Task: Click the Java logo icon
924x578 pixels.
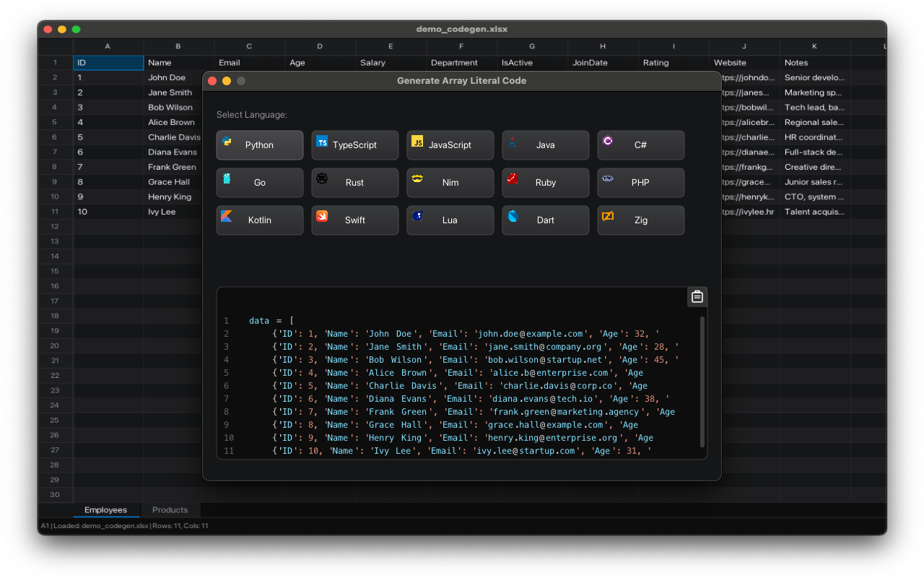Action: [x=513, y=141]
